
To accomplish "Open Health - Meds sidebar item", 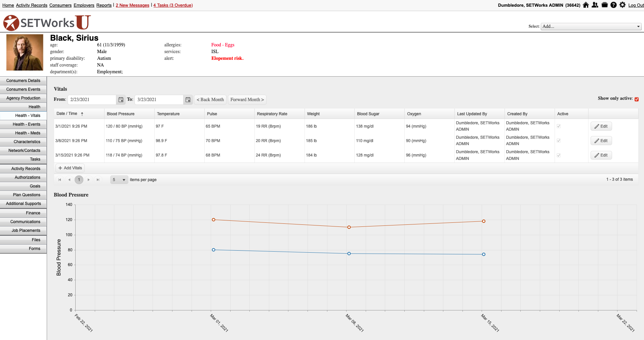I will pos(23,133).
